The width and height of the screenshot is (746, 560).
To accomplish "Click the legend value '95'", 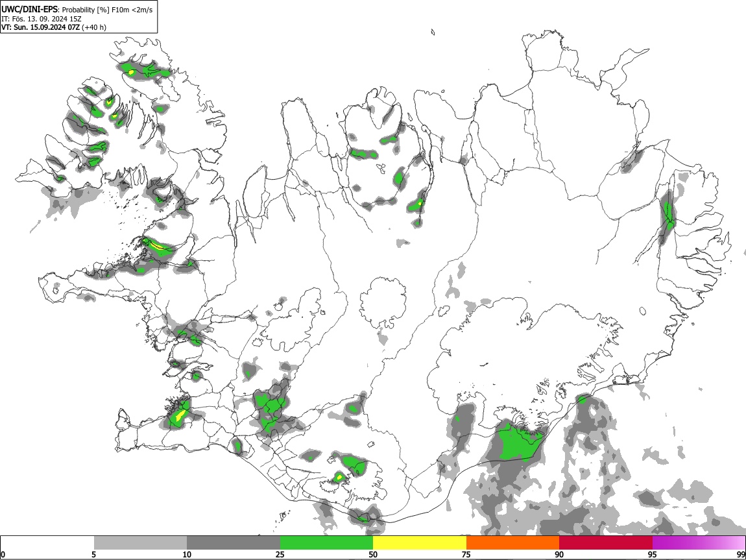I will click(653, 555).
